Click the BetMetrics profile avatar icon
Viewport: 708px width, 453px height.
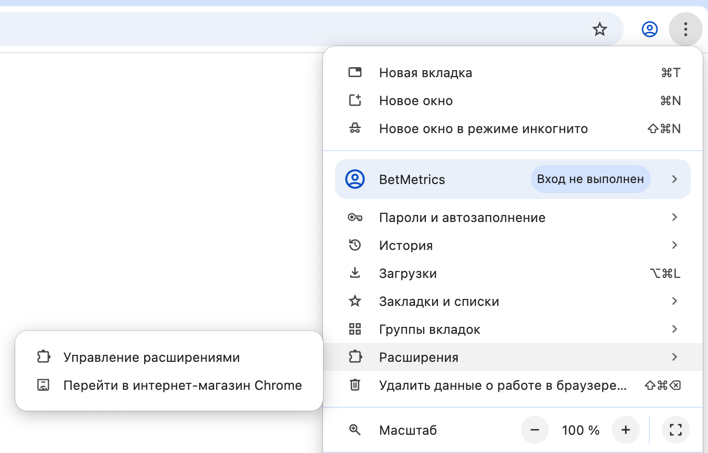tap(355, 179)
